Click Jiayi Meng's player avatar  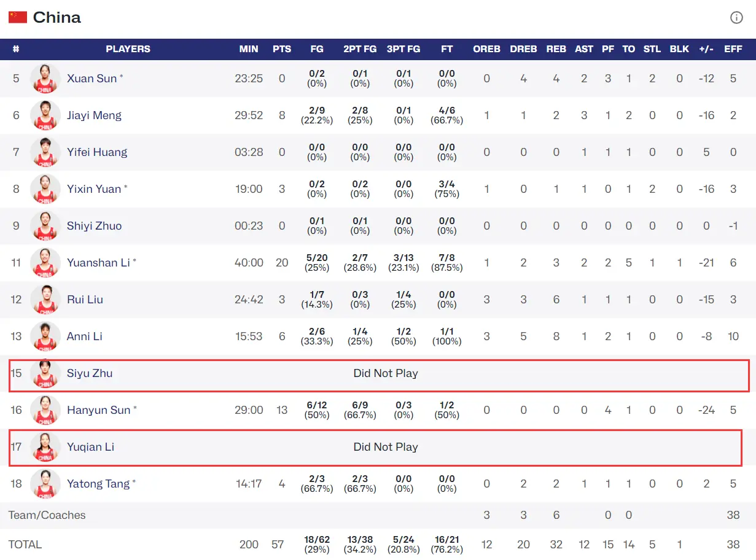pos(45,115)
